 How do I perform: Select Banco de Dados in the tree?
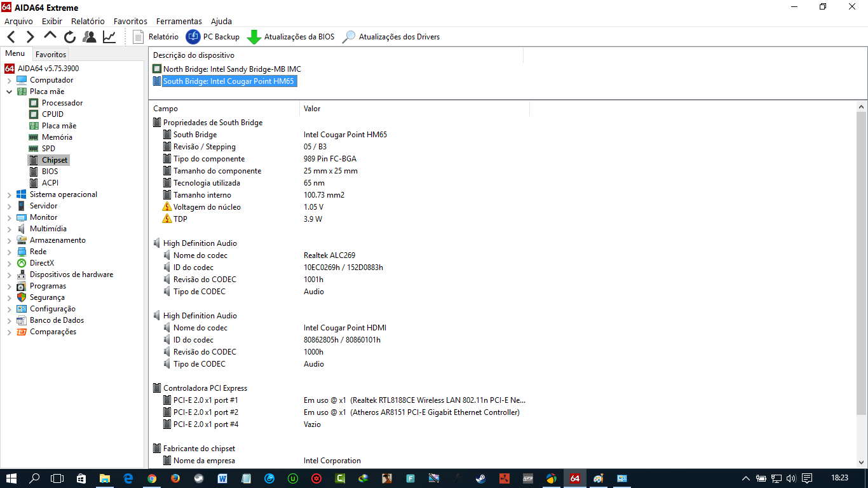(x=57, y=320)
